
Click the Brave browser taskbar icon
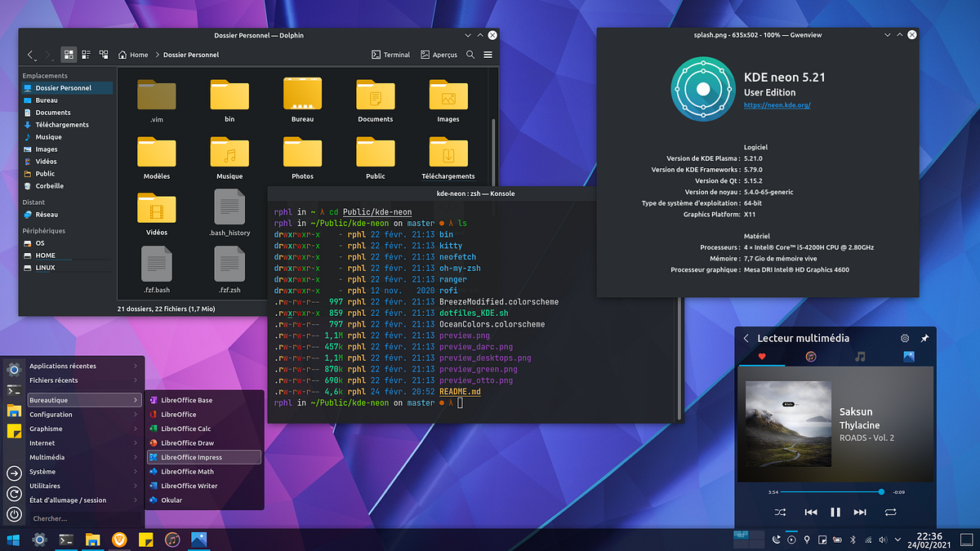coord(120,540)
